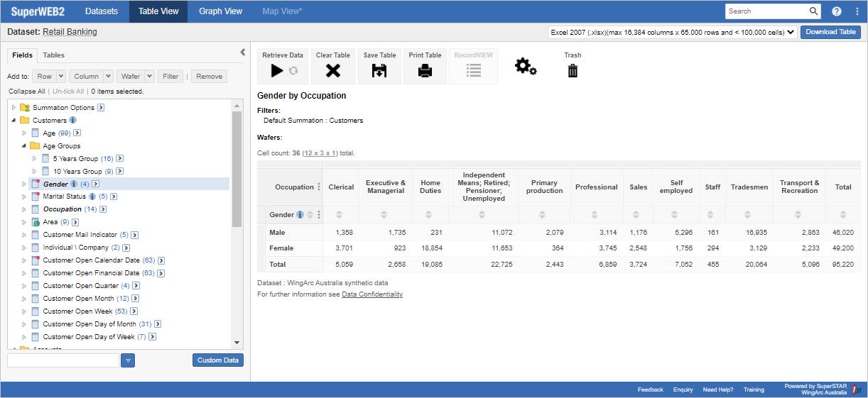Open table options gear icon
Image resolution: width=868 pixels, height=398 pixels.
pyautogui.click(x=526, y=67)
